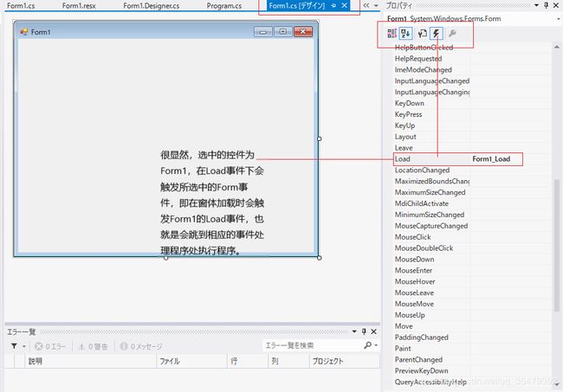This screenshot has width=563, height=392.
Task: Click the 列 column header
Action: [288, 361]
